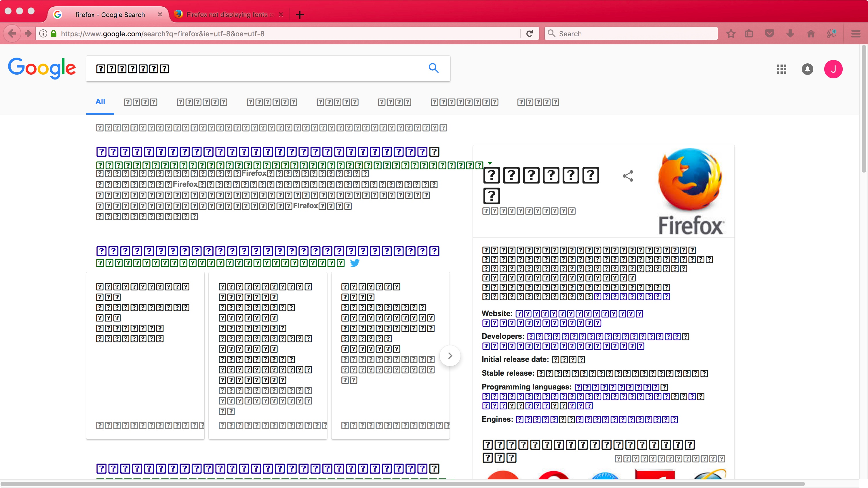Advance the tweet carousel with the right chevron
The height and width of the screenshot is (488, 868).
tap(450, 355)
